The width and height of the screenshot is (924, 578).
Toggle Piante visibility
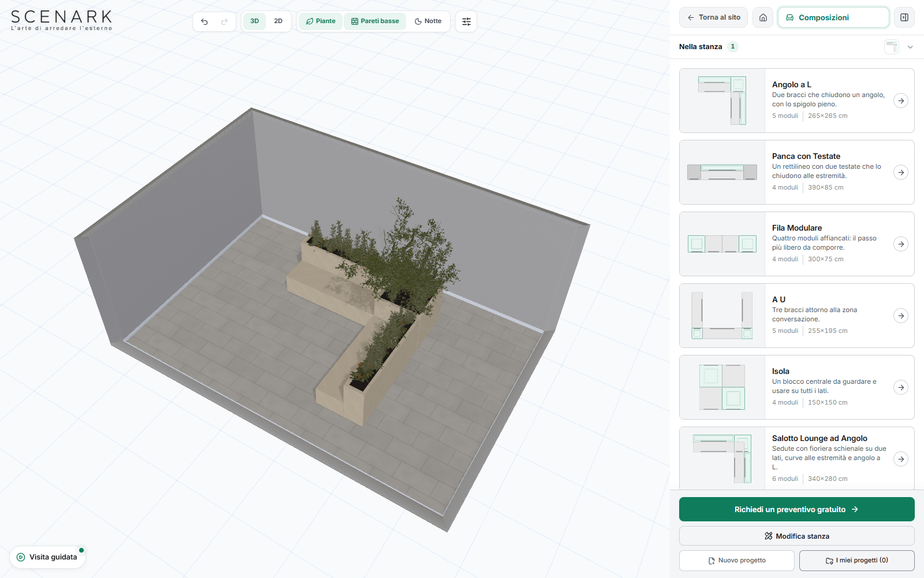click(x=321, y=21)
